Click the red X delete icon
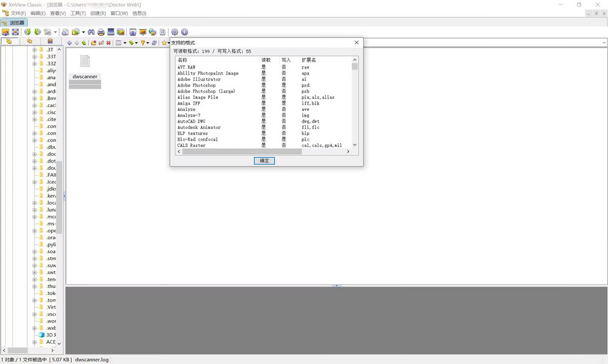Screen dimensions: 608x364 [109, 43]
